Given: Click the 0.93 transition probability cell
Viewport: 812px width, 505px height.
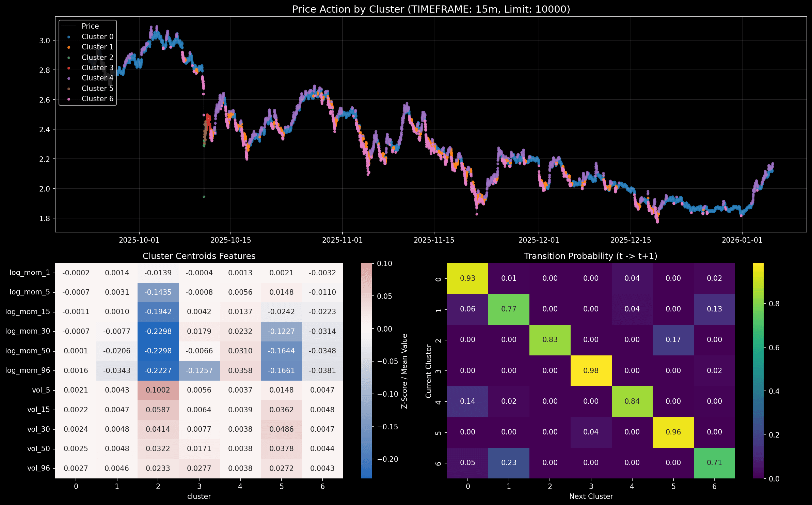Looking at the screenshot, I should [x=467, y=278].
